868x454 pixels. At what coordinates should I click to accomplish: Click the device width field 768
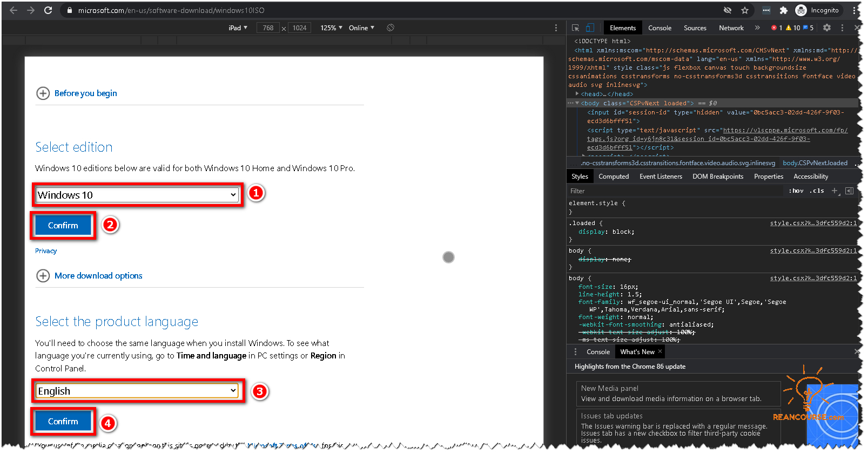[x=268, y=28]
